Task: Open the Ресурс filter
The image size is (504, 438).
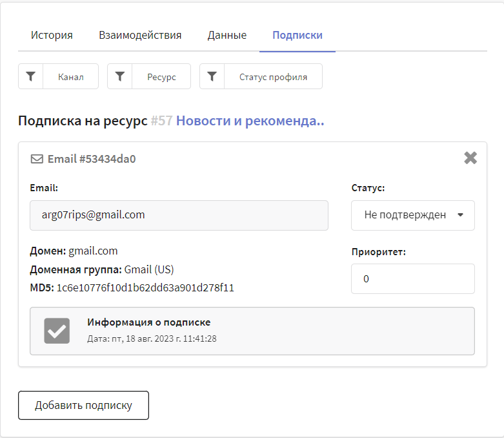Action: 161,76
